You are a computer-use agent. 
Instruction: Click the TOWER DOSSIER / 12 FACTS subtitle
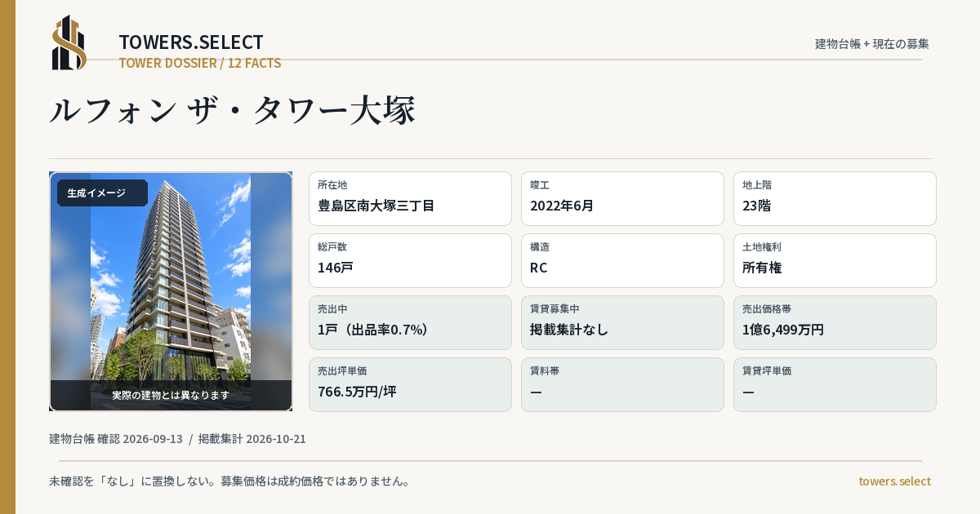click(200, 63)
